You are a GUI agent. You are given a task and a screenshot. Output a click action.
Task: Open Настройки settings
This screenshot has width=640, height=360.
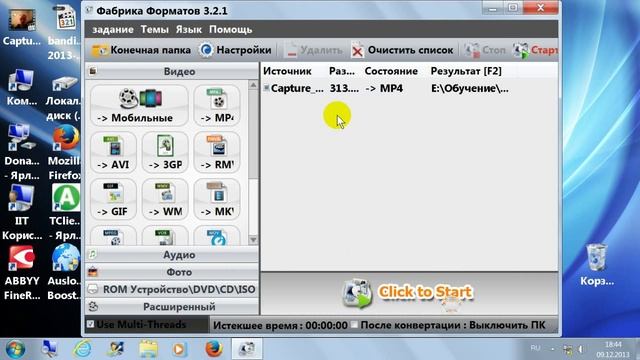point(235,50)
